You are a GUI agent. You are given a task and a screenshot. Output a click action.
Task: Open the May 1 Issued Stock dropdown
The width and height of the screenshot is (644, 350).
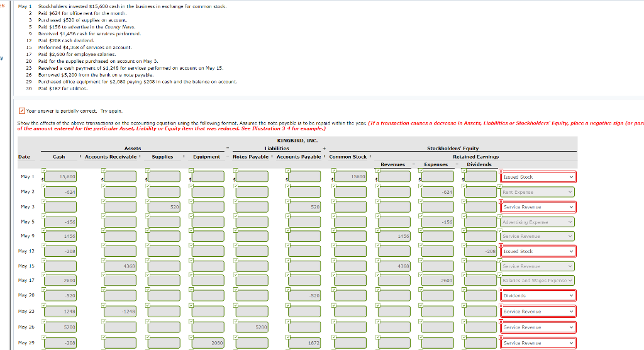pos(538,177)
